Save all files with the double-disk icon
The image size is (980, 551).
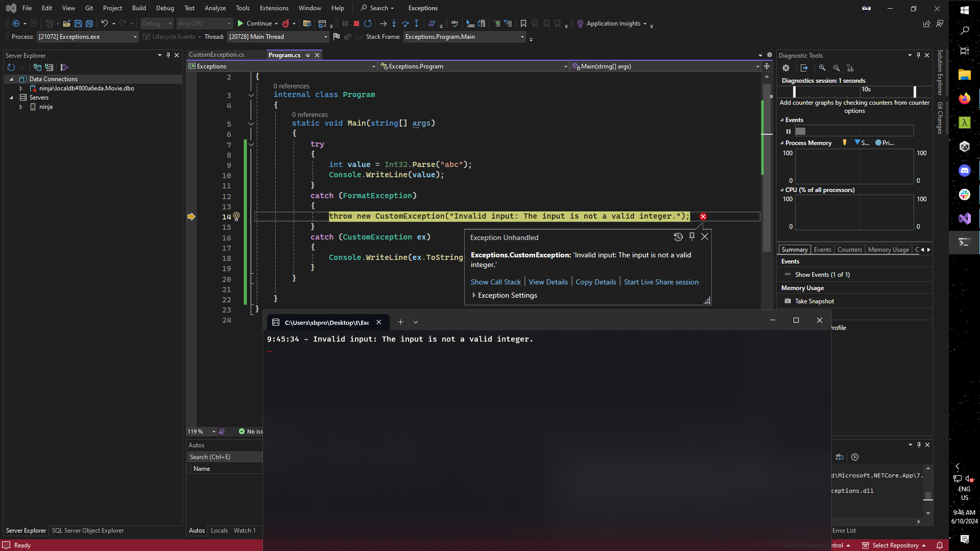click(x=89, y=23)
